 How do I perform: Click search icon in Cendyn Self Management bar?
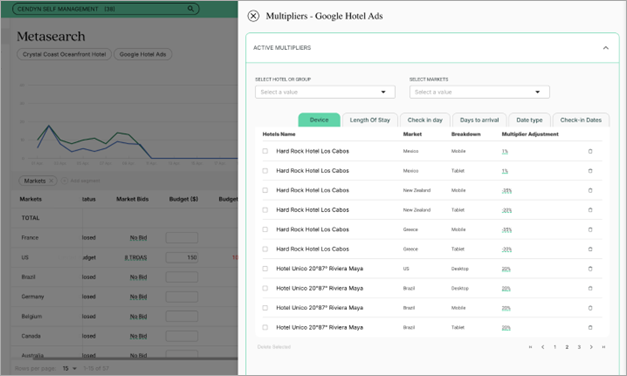191,8
